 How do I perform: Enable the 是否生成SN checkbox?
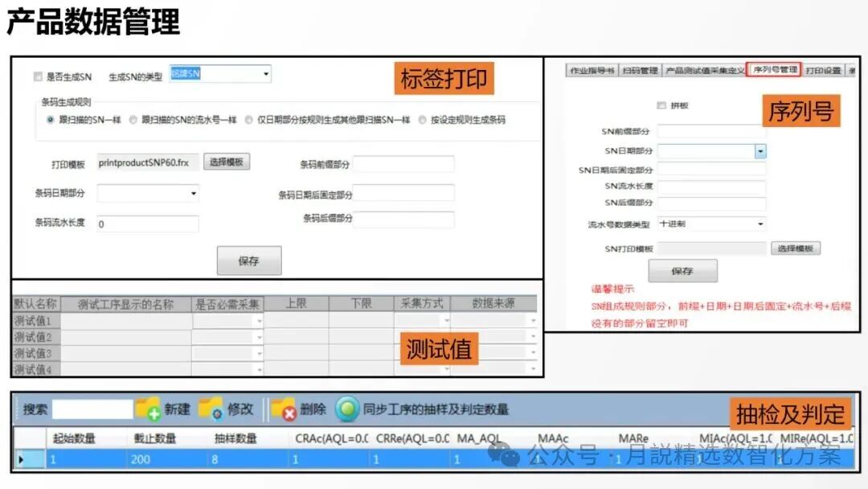click(x=37, y=75)
